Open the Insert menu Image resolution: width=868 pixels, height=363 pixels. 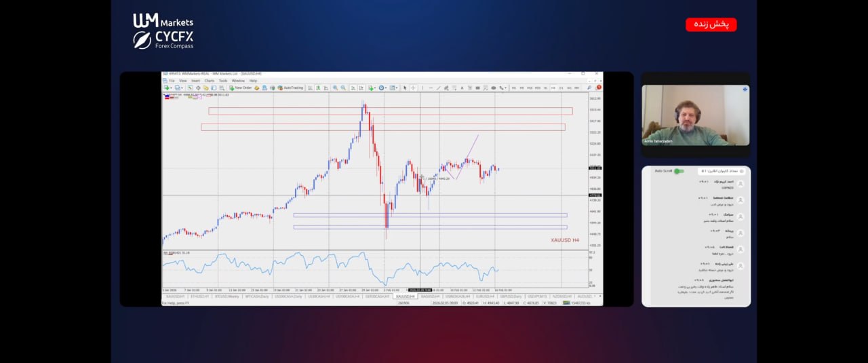(x=195, y=81)
